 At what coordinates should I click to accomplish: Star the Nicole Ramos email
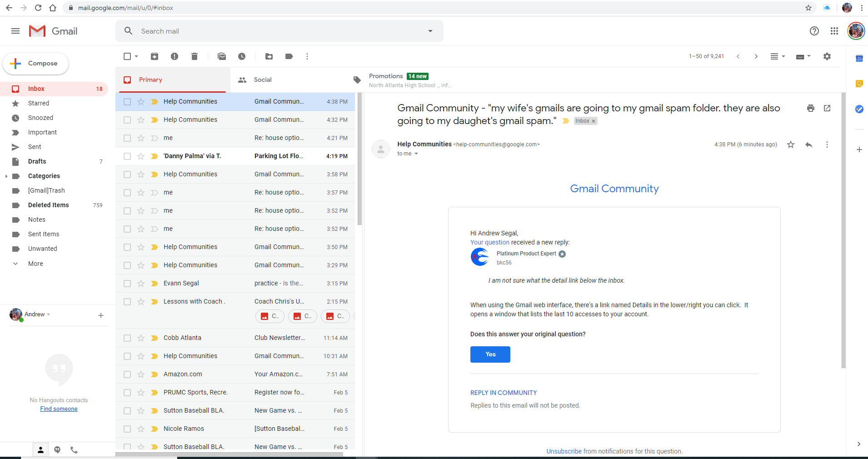click(x=141, y=429)
